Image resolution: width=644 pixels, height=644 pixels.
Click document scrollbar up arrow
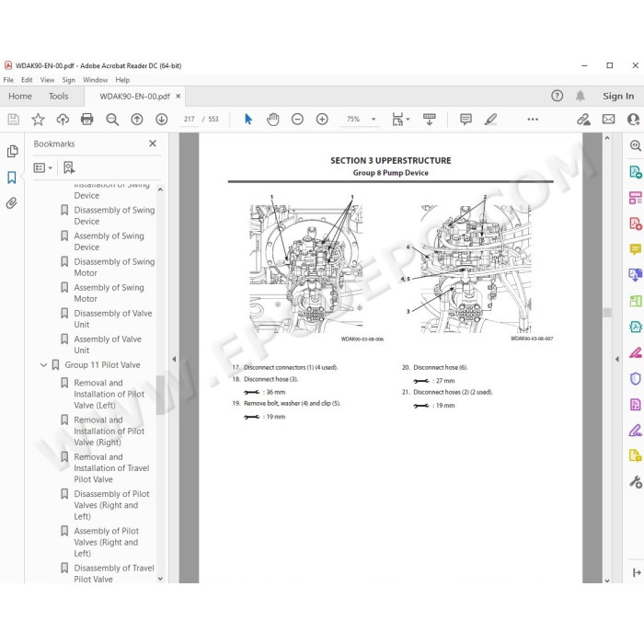(607, 138)
